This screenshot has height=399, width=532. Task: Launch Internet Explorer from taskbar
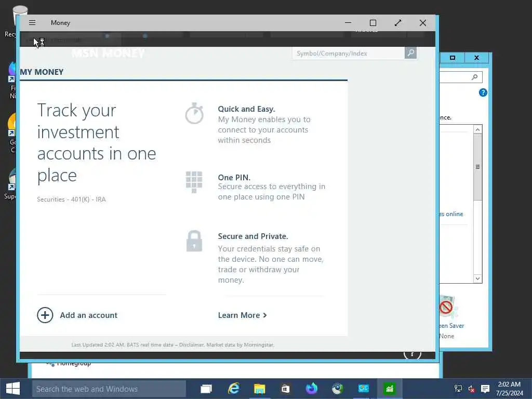(234, 389)
